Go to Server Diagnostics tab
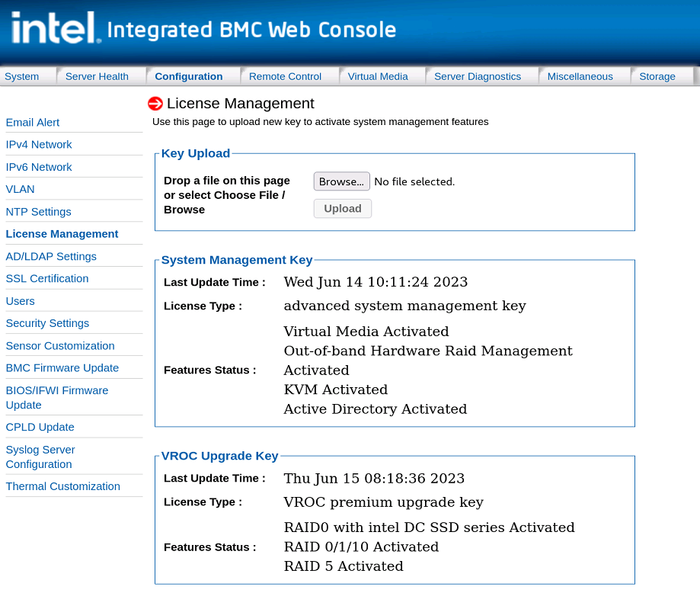Viewport: 700px width, 593px height. [x=478, y=76]
